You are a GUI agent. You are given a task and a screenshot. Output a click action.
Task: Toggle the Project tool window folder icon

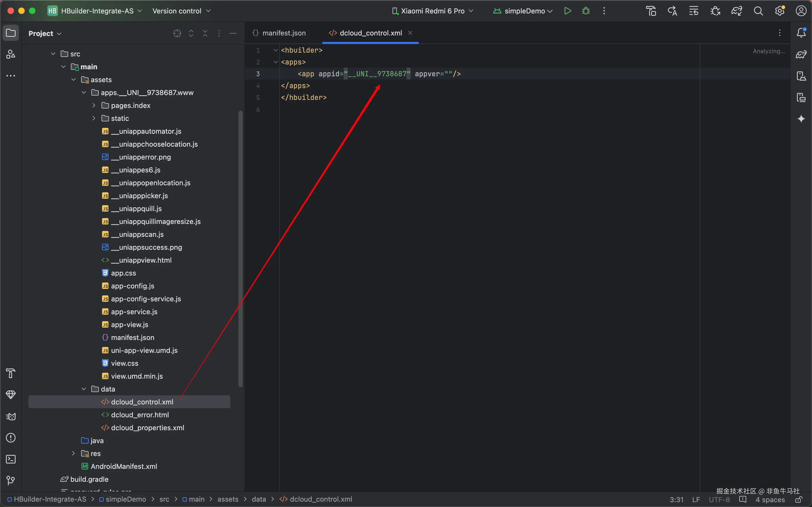click(x=11, y=33)
